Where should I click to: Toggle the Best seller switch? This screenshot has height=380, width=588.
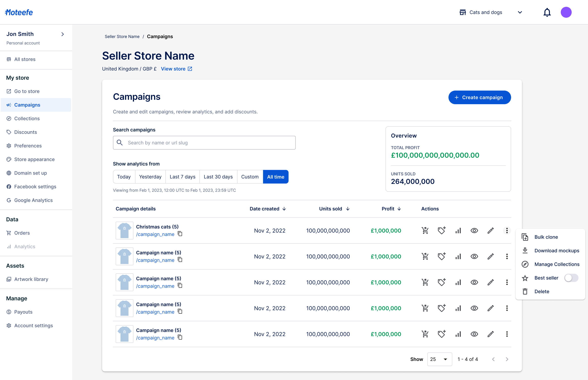pyautogui.click(x=571, y=278)
